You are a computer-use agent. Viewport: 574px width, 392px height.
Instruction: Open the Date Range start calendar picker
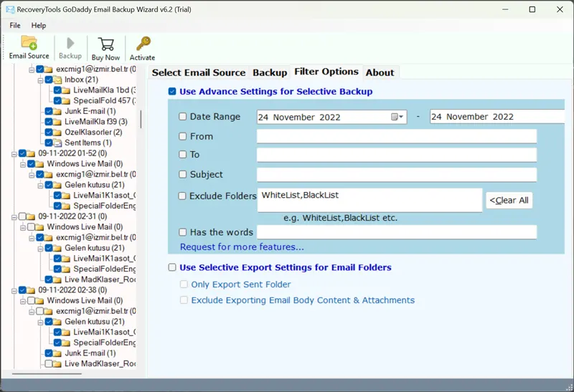pos(397,117)
